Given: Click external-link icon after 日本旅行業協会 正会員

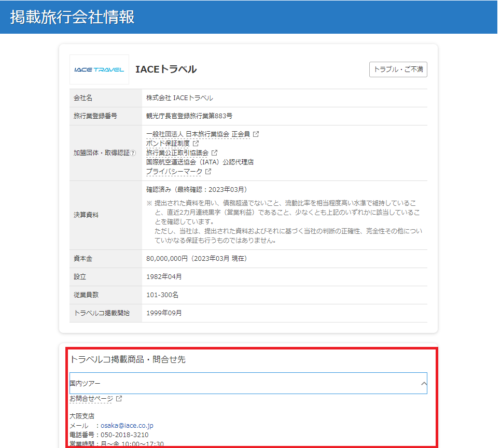Looking at the screenshot, I should (256, 134).
